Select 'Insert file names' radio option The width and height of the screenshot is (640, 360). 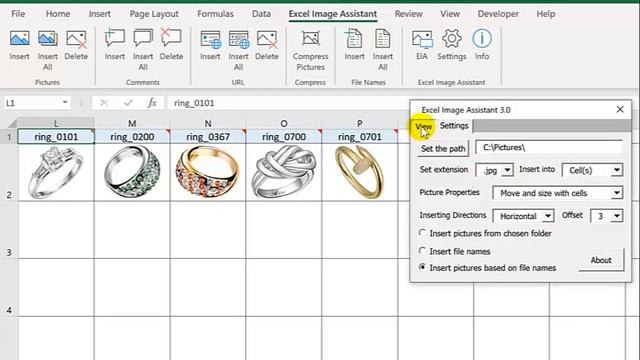pos(422,251)
